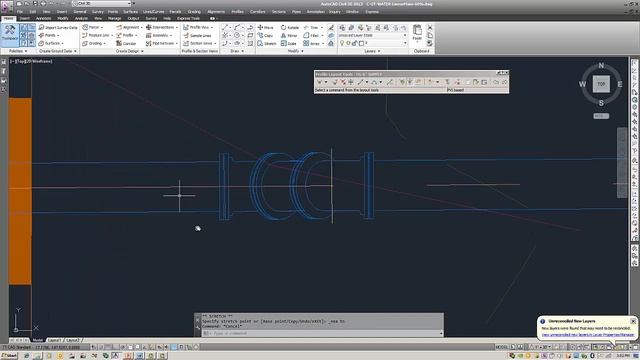Expand the Draw panel title
The width and height of the screenshot is (640, 360).
pos(237,51)
